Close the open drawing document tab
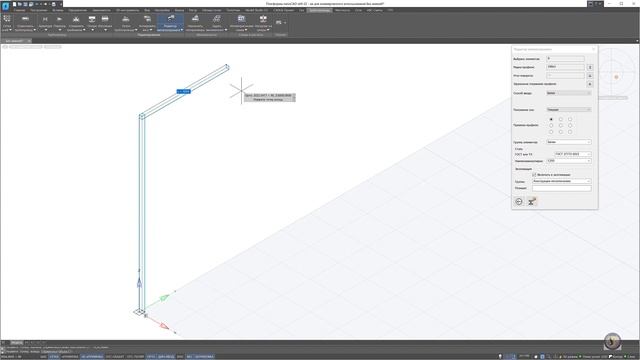640x360 pixels. [x=29, y=41]
